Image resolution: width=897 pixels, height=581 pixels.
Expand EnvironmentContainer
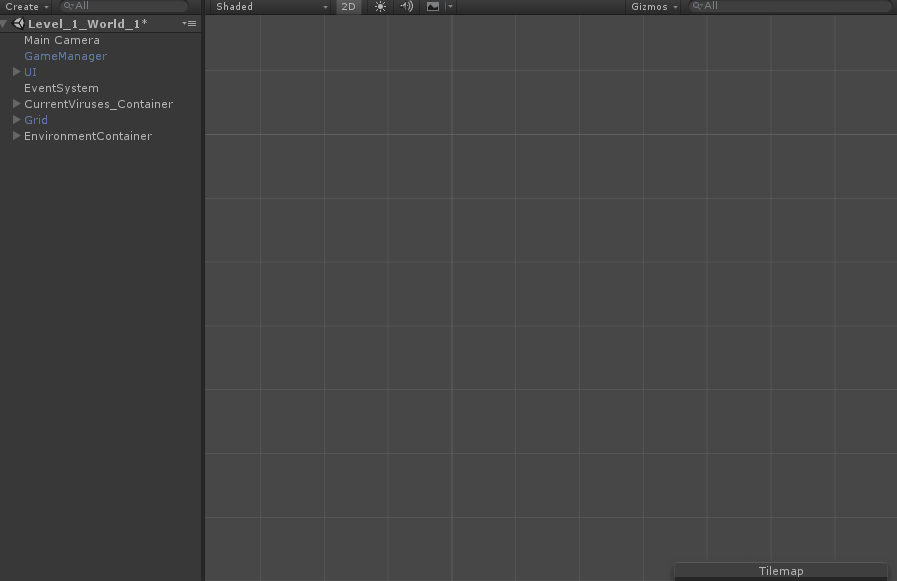17,136
